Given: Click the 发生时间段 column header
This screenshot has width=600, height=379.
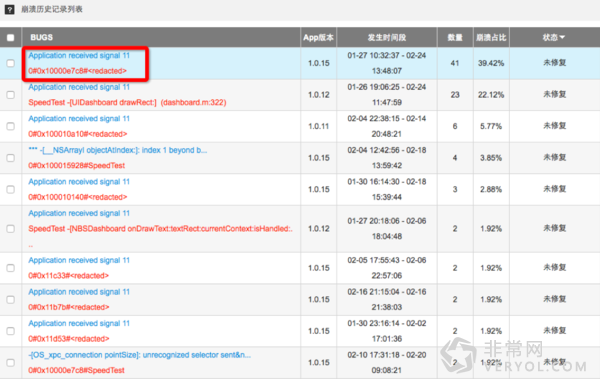Looking at the screenshot, I should click(387, 38).
